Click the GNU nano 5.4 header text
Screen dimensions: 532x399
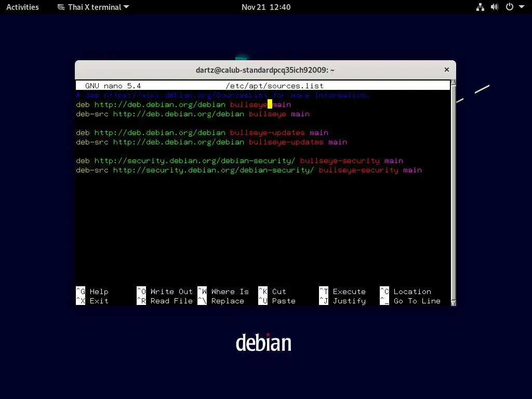(x=113, y=86)
